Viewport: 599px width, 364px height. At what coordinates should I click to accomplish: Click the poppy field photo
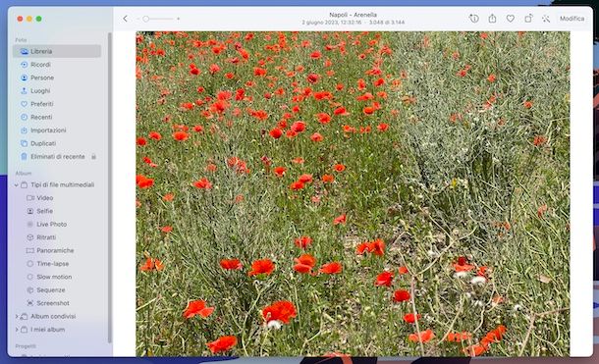353,194
